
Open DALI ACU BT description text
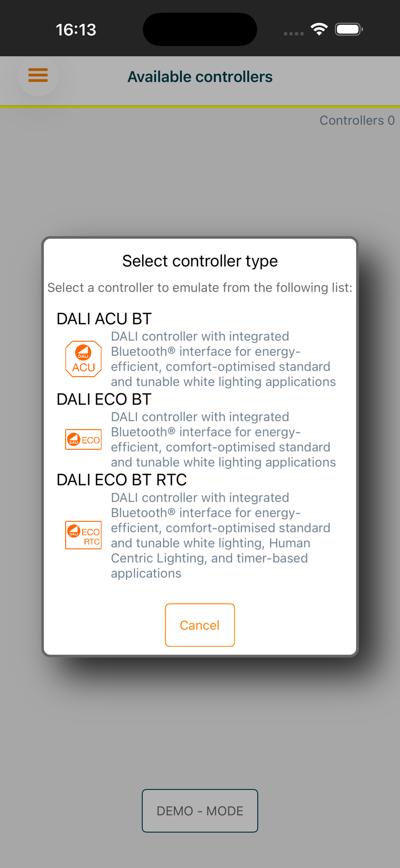point(223,359)
